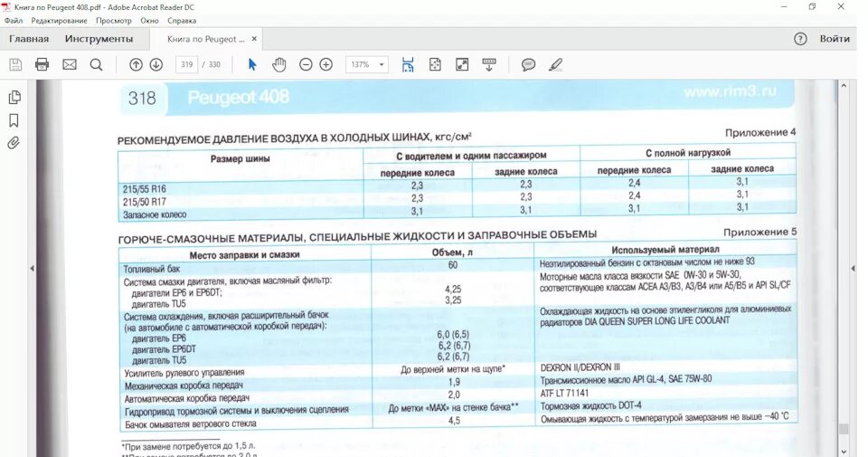
Task: Activate the Hand pan tool
Action: 279,65
